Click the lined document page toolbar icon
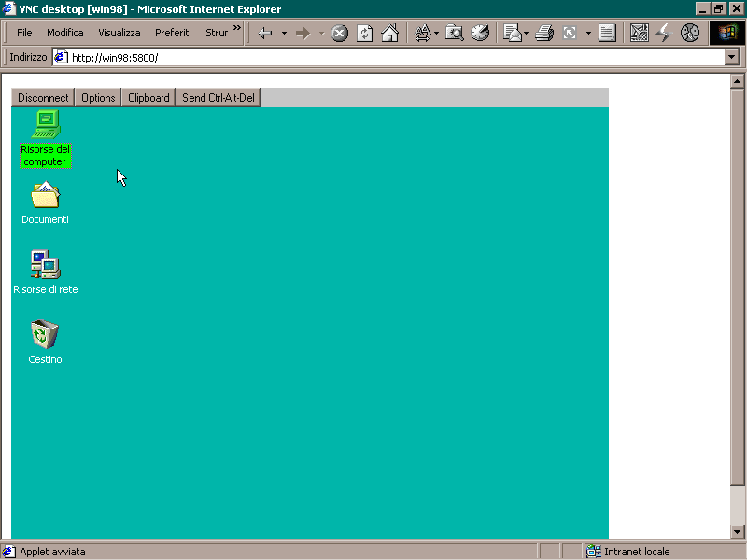The image size is (747, 560). coord(607,33)
